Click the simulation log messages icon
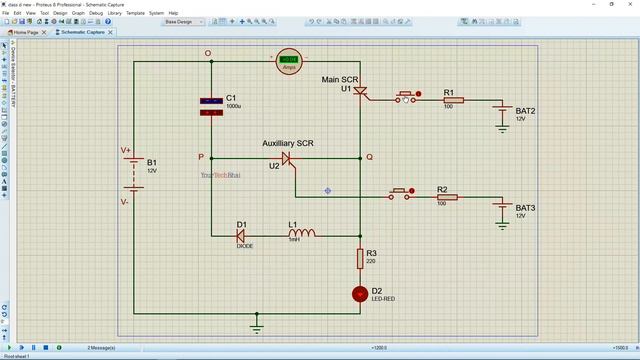The width and height of the screenshot is (640, 360). point(59,348)
